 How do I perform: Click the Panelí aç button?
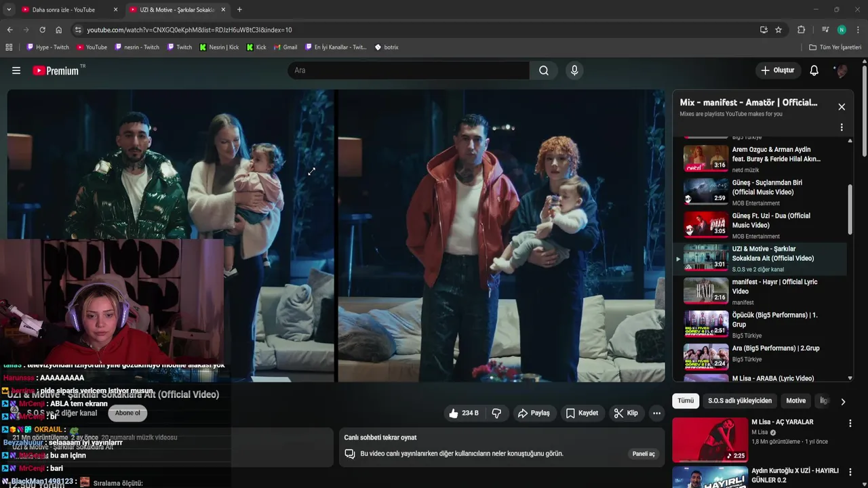coord(644,453)
